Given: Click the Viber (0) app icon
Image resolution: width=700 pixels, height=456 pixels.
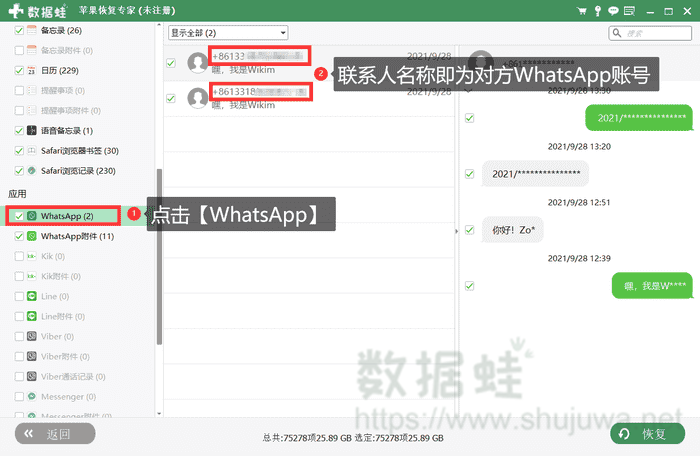Looking at the screenshot, I should point(32,336).
